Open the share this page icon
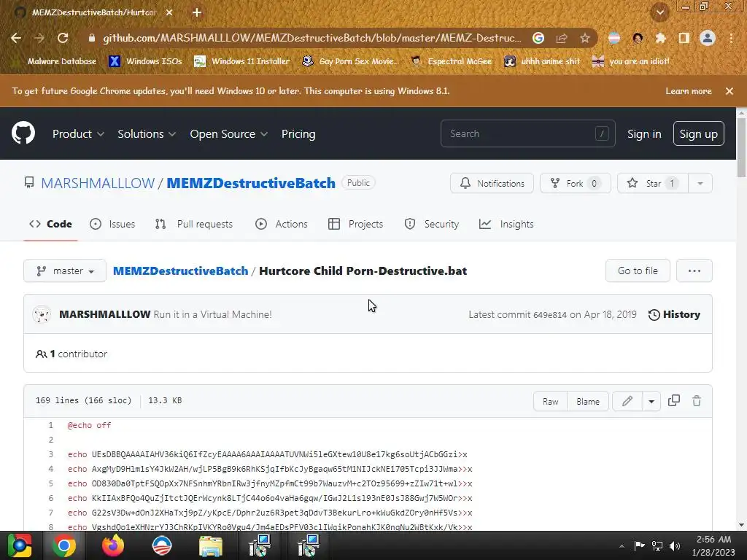Image resolution: width=747 pixels, height=560 pixels. [562, 38]
